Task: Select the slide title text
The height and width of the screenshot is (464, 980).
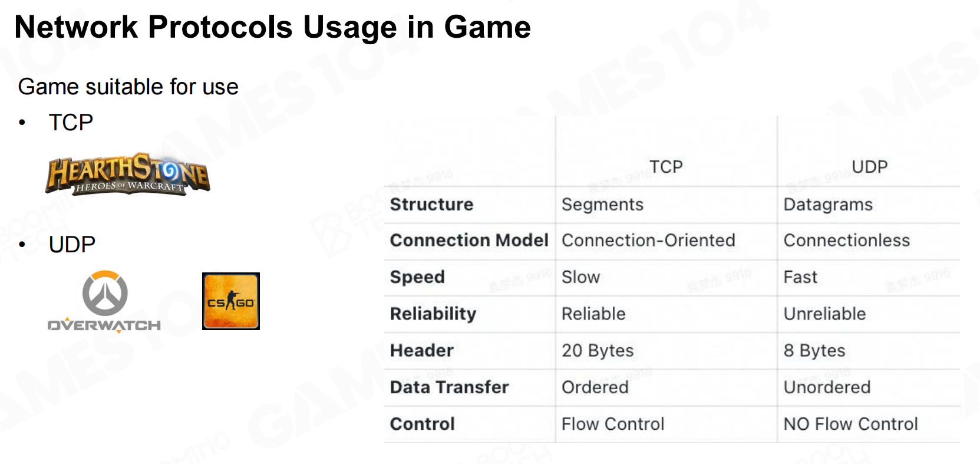Action: coord(272,27)
